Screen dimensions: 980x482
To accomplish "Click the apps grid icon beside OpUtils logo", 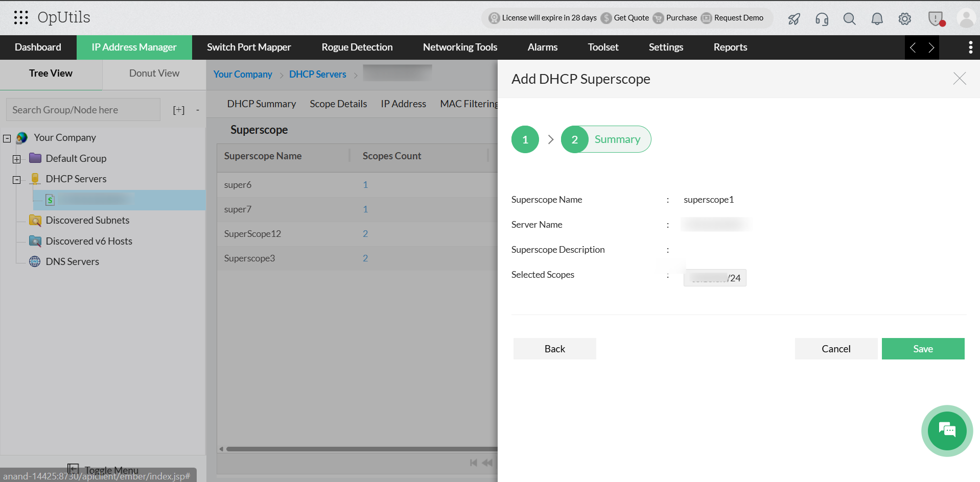I will 21,17.
